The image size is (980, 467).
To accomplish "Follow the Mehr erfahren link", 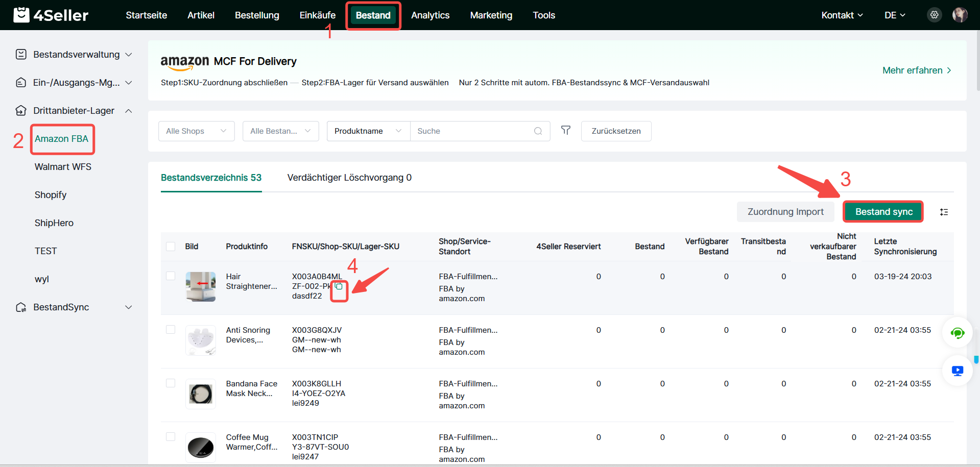I will 916,70.
